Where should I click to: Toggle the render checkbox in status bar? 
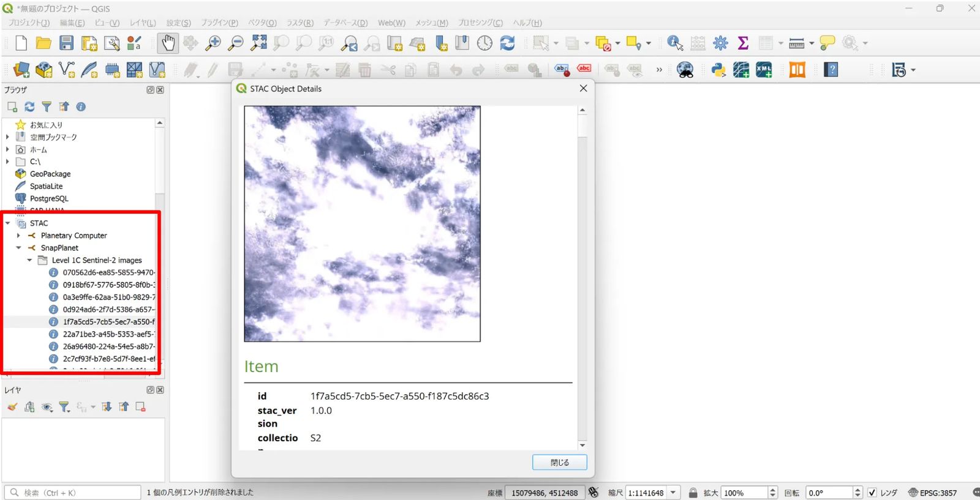click(872, 493)
